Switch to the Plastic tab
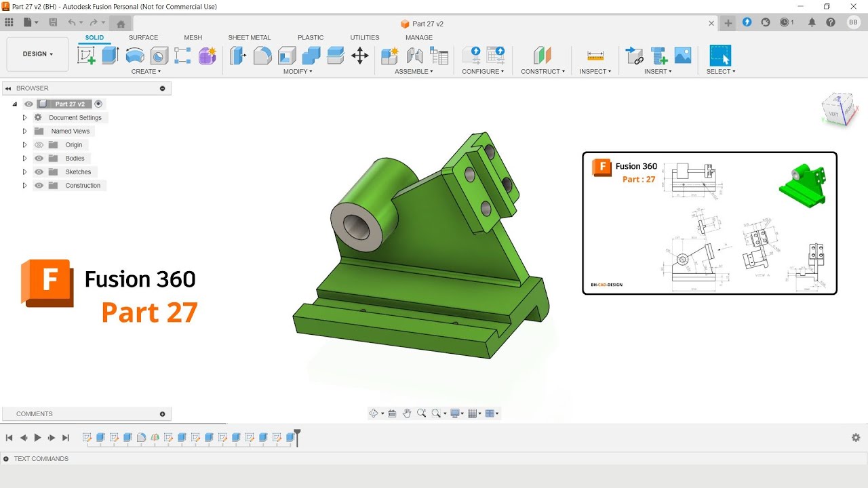 point(311,38)
